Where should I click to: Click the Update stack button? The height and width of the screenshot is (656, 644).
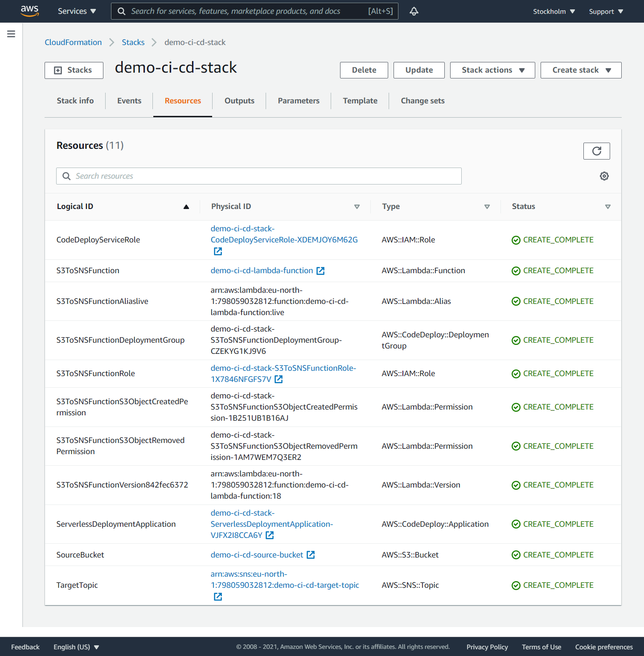click(419, 70)
